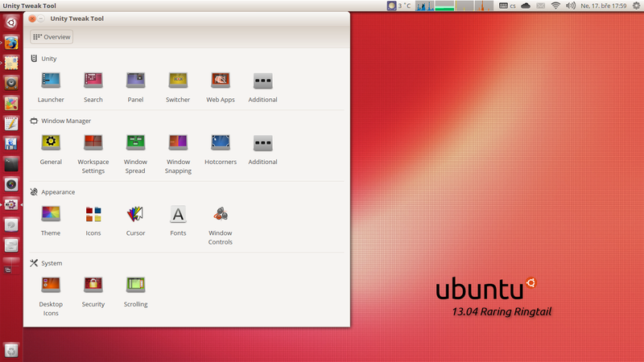Open the Scrolling settings

[x=135, y=291]
